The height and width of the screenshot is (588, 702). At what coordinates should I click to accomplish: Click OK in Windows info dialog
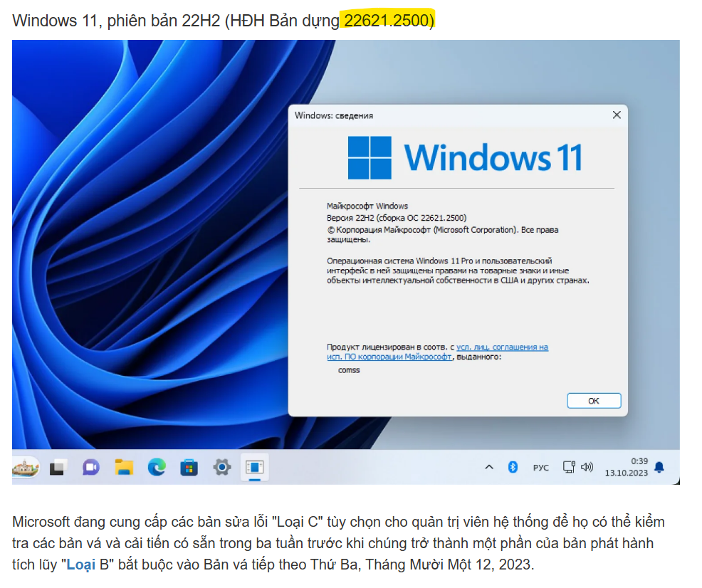tap(594, 401)
